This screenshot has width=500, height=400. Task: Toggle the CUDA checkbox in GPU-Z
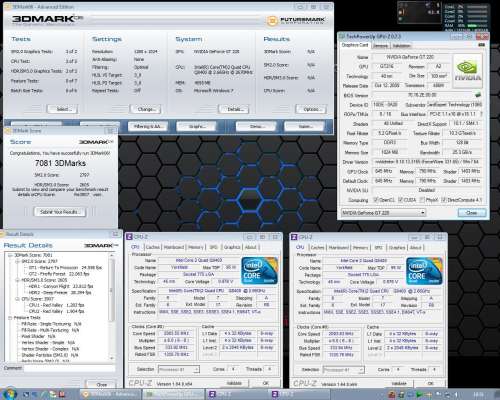[x=401, y=200]
